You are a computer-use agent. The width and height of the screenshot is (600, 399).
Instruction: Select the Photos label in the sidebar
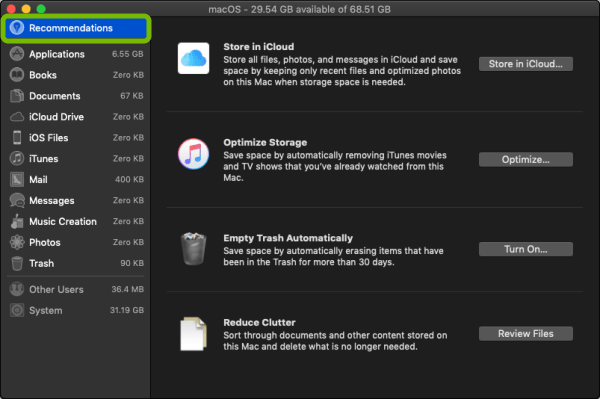click(45, 242)
